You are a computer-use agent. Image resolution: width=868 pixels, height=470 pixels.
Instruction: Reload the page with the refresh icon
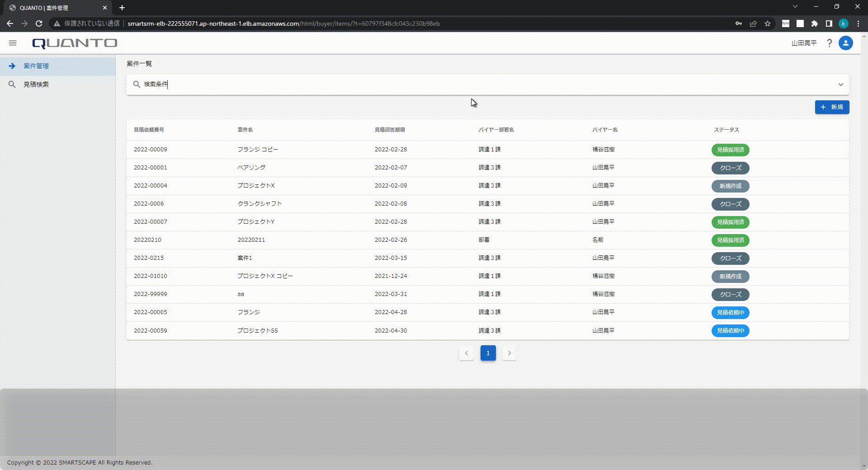39,23
